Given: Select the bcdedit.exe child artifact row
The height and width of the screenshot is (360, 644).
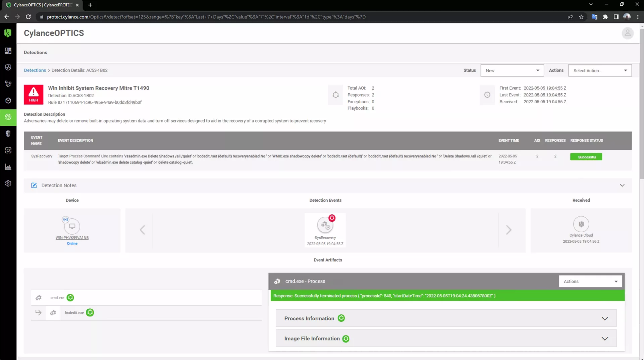Looking at the screenshot, I should click(146, 313).
